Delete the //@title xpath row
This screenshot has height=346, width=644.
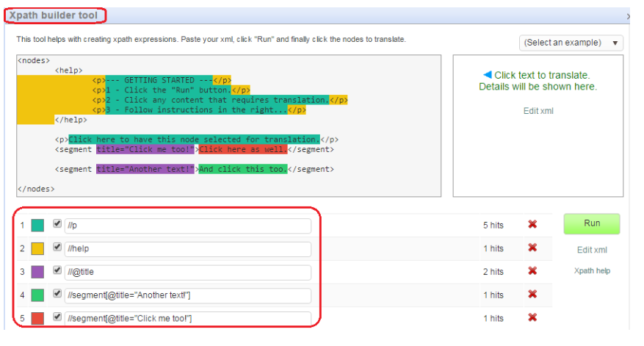click(532, 271)
